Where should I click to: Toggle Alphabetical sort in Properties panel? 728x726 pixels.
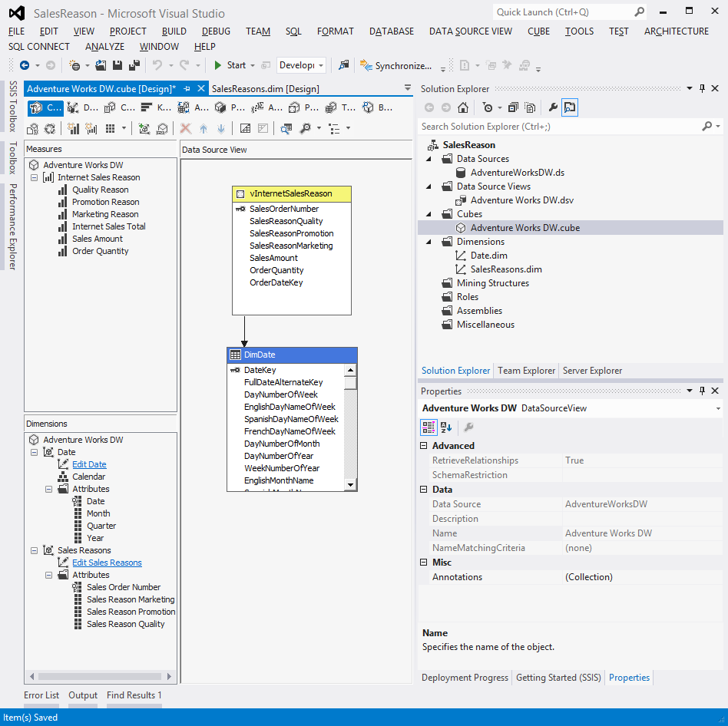tap(446, 427)
